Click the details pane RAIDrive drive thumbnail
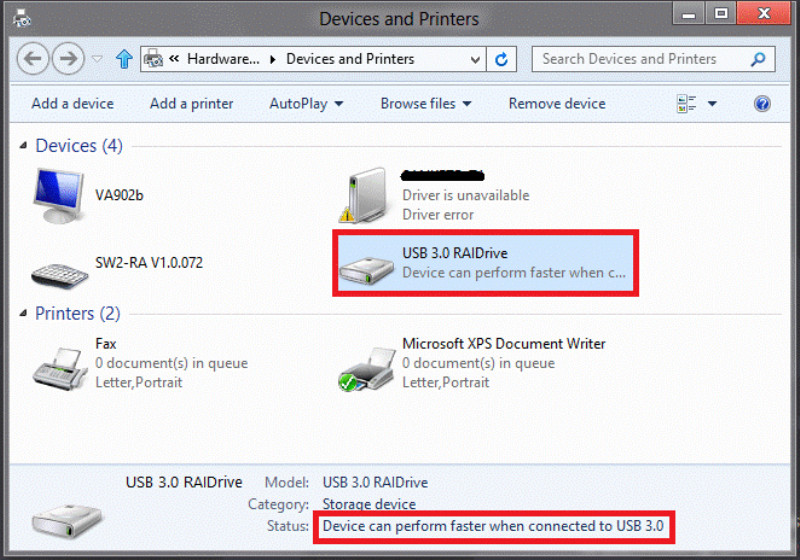Viewport: 800px width, 560px height. point(67,520)
